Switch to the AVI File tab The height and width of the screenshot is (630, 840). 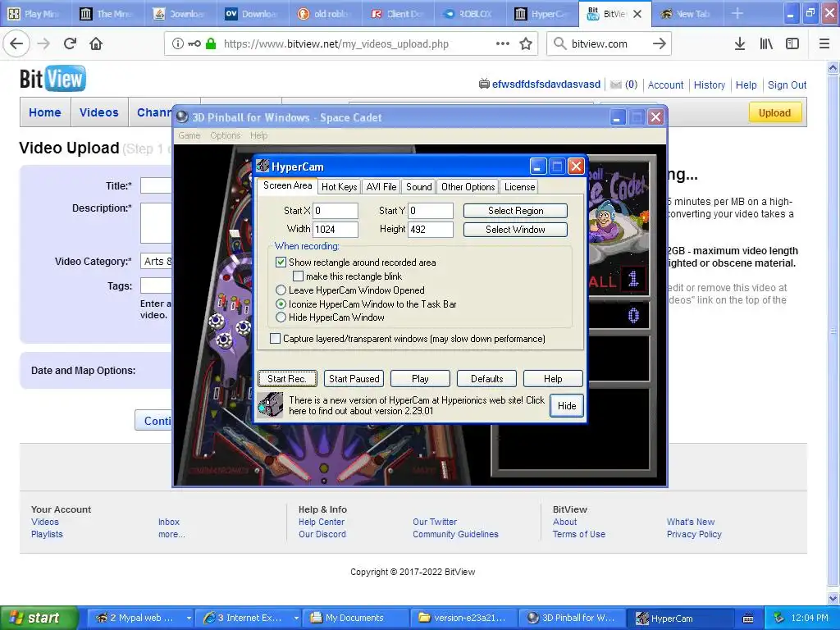381,186
